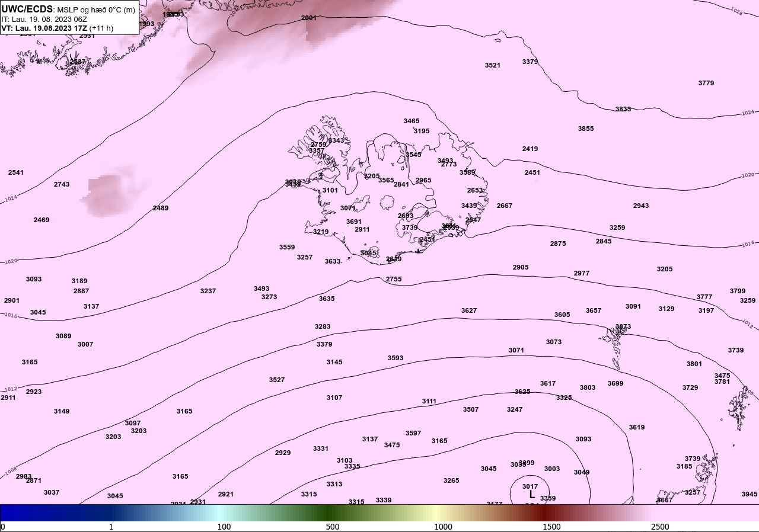
Task: Click the height value 3507
Action: [471, 409]
